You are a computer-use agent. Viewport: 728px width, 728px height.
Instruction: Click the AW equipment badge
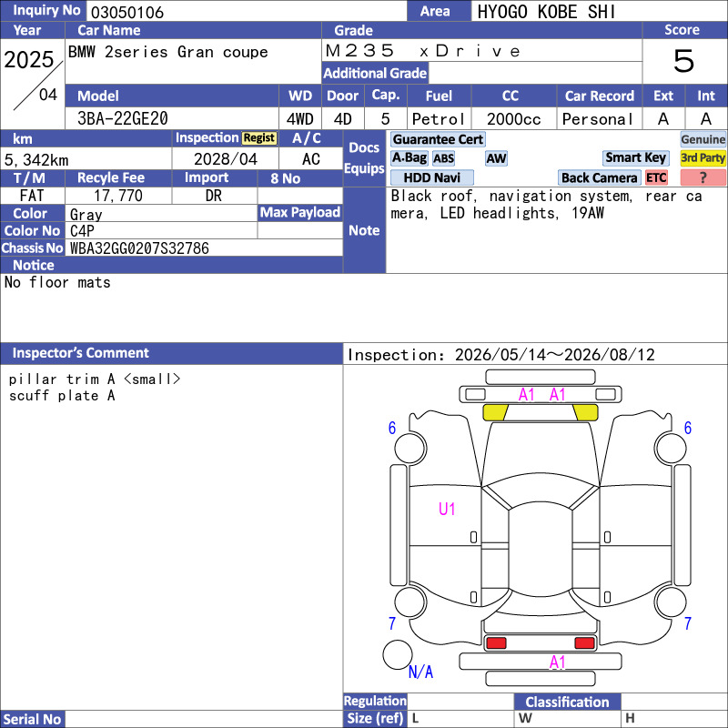(x=496, y=158)
